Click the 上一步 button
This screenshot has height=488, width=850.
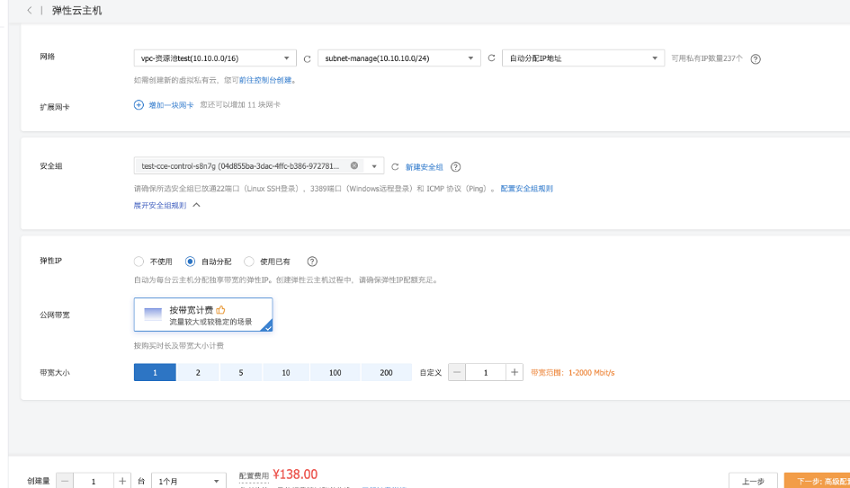(x=752, y=481)
